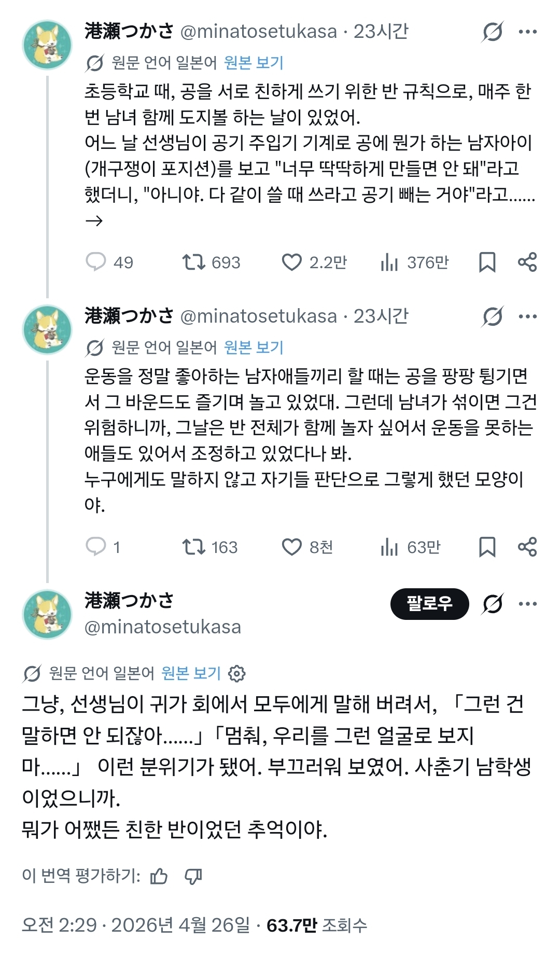Open more options on the second tweet
This screenshot has height=955, width=560.
click(528, 316)
